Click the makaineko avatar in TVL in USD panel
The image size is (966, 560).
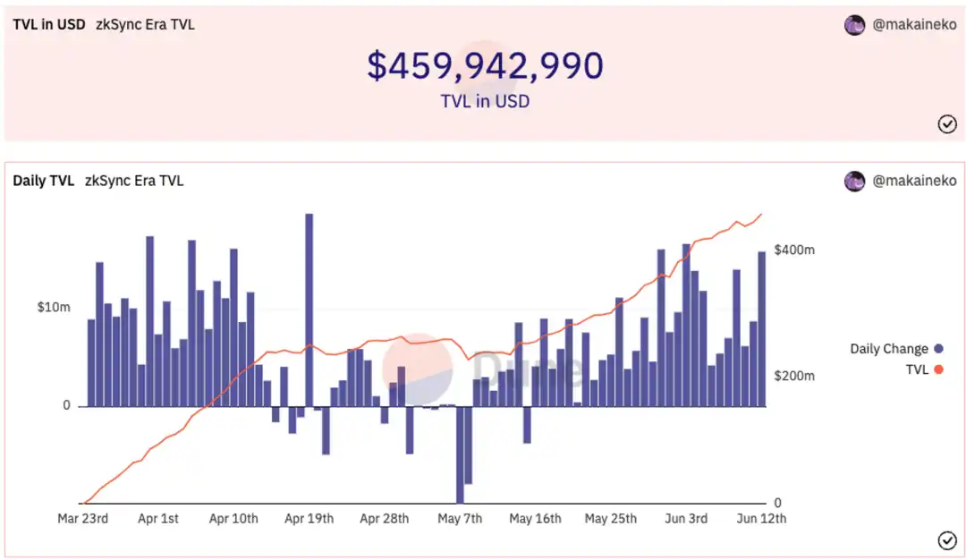854,25
